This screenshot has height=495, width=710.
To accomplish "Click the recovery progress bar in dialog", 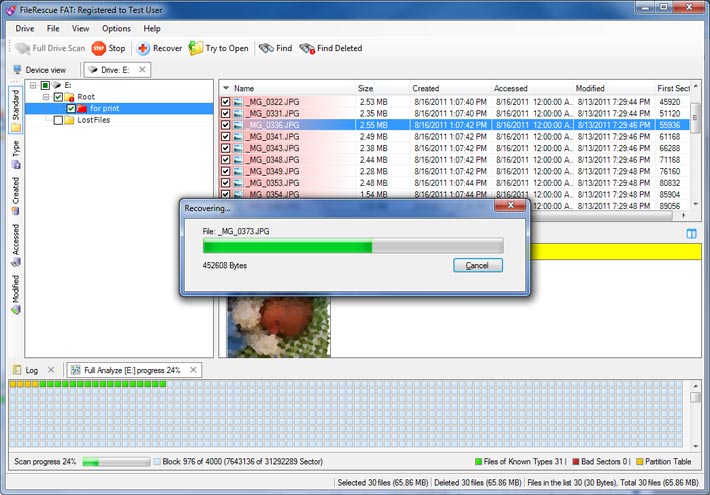I will click(353, 246).
